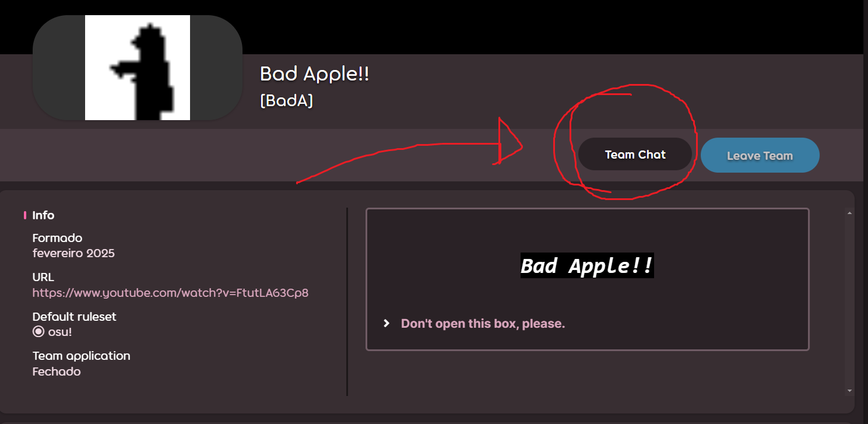Select the "Bad Apple!!" team name header
Image resolution: width=868 pixels, height=424 pixels.
click(x=315, y=74)
